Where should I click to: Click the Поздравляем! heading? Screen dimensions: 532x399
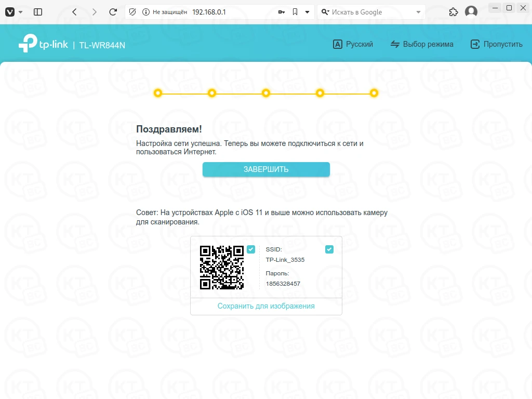pos(169,129)
